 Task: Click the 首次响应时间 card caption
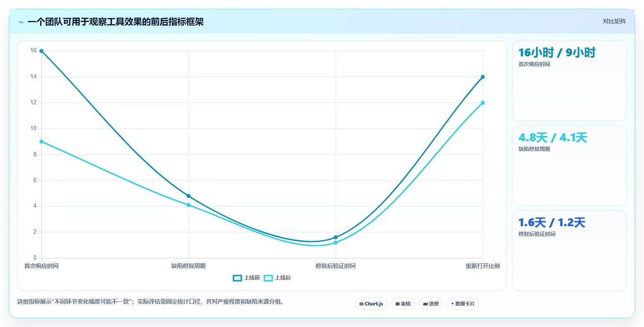click(534, 64)
